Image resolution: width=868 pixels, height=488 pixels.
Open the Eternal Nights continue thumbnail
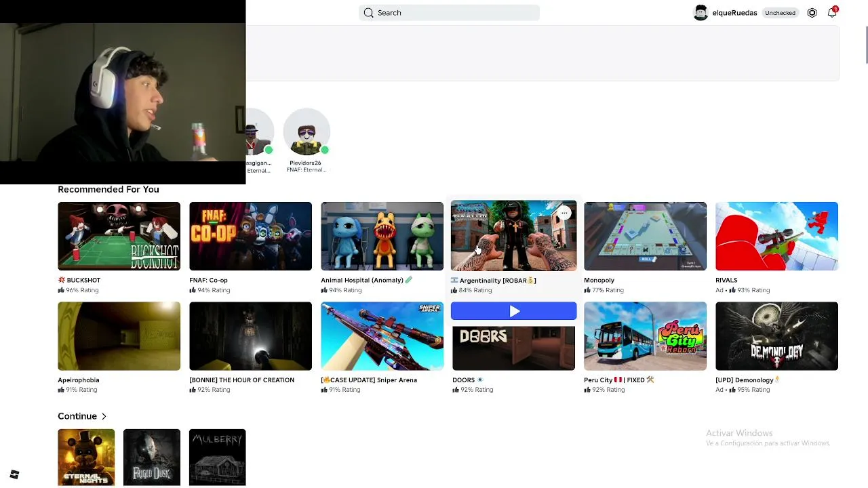(86, 457)
